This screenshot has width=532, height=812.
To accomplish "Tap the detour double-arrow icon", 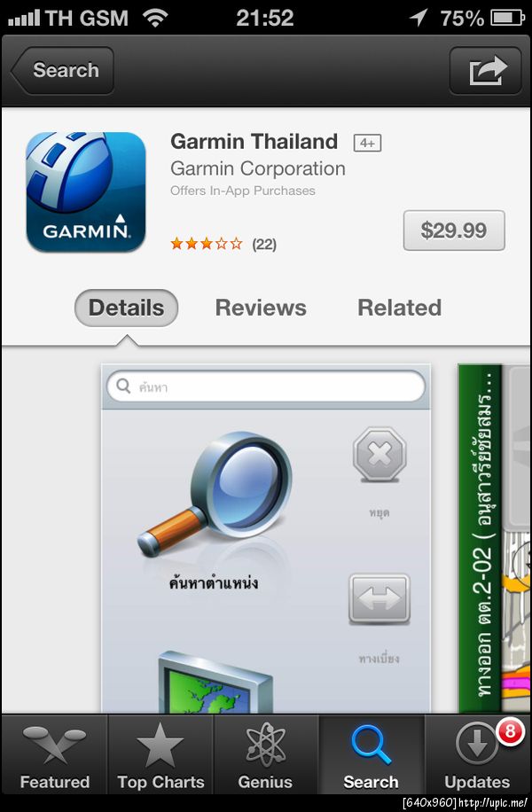I will coord(379,598).
